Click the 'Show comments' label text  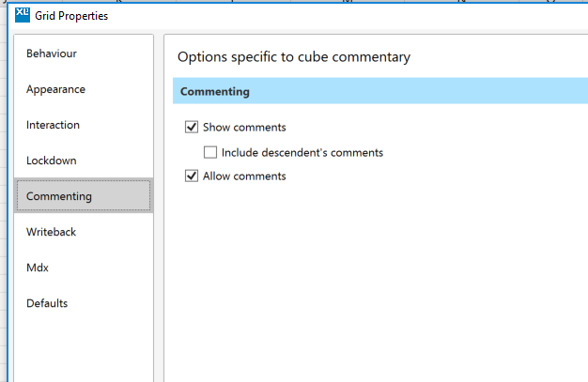point(244,127)
